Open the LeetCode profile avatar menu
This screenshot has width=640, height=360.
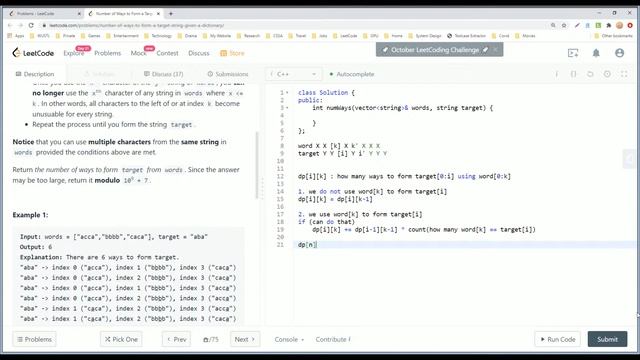(619, 53)
